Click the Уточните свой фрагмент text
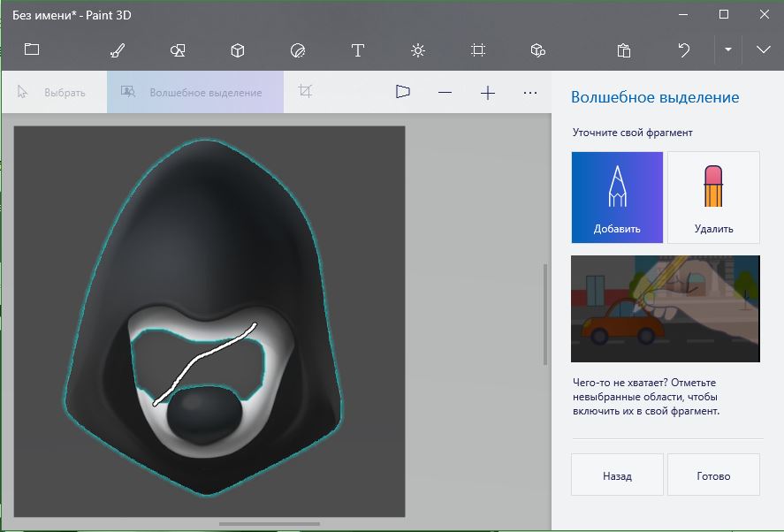 pos(633,133)
